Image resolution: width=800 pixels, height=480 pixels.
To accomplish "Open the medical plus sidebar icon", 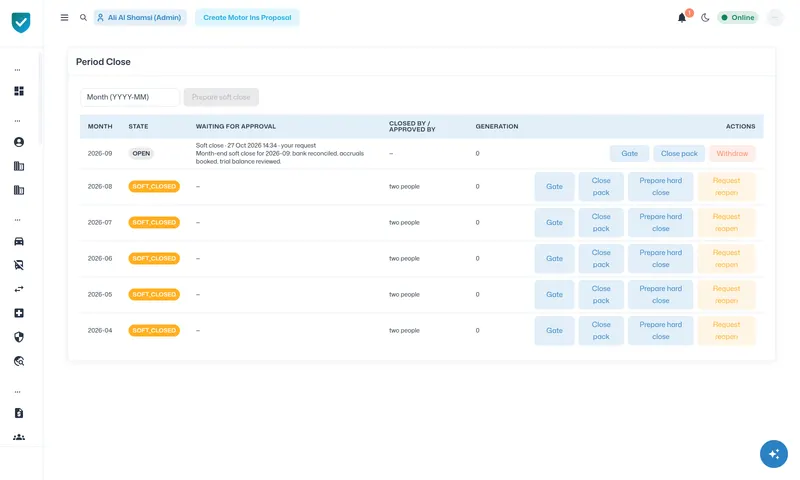I will tap(19, 313).
